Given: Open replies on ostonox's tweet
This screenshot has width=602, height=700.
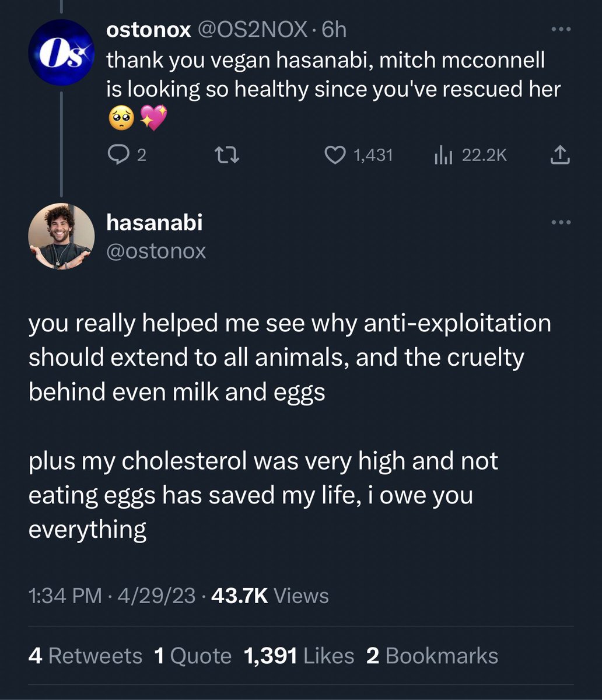Looking at the screenshot, I should [127, 155].
